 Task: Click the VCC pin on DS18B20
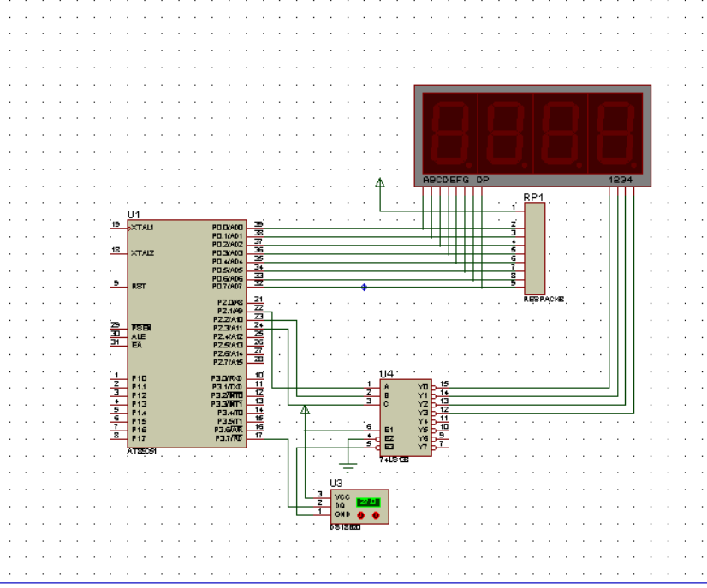pyautogui.click(x=342, y=497)
